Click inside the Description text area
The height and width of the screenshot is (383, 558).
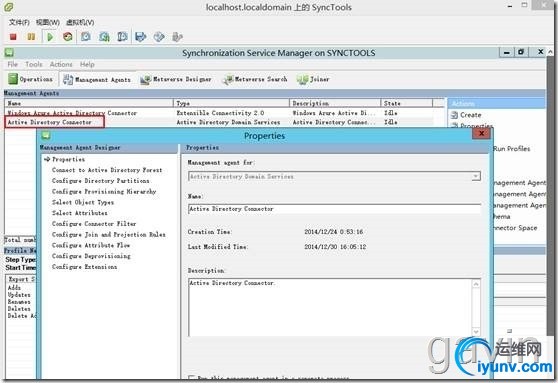point(330,308)
